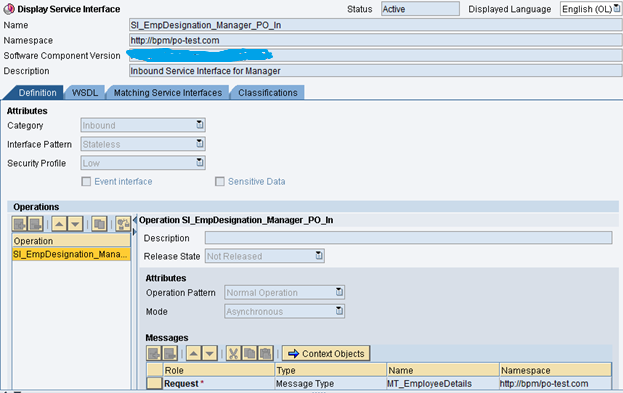Click the last icon in Operations toolbar
This screenshot has width=623, height=393.
pos(123,224)
